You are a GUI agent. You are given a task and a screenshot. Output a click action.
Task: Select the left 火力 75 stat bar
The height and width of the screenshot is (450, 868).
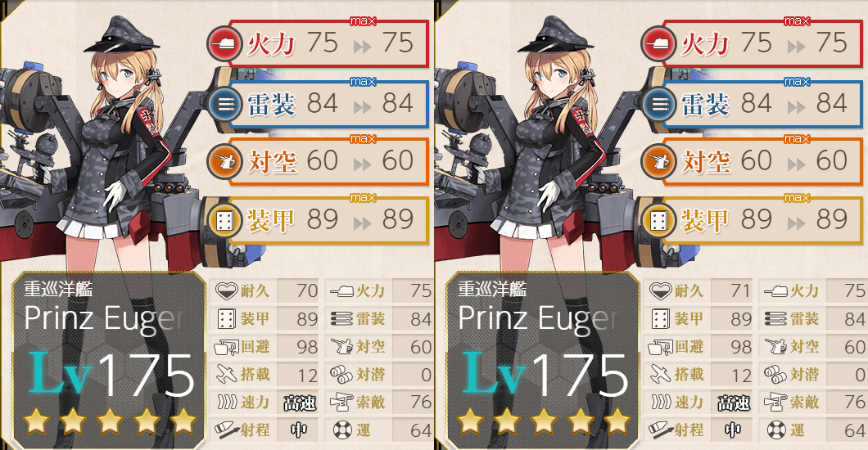pos(328,44)
